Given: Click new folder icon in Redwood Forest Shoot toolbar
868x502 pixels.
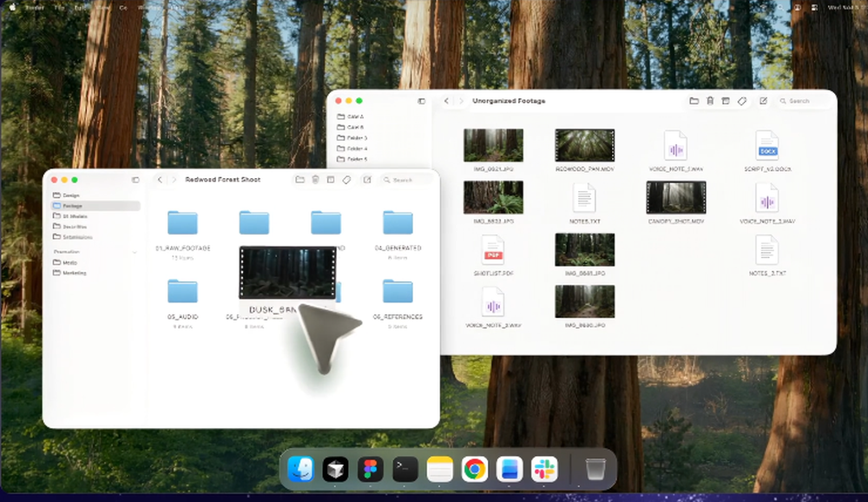Looking at the screenshot, I should coord(299,180).
